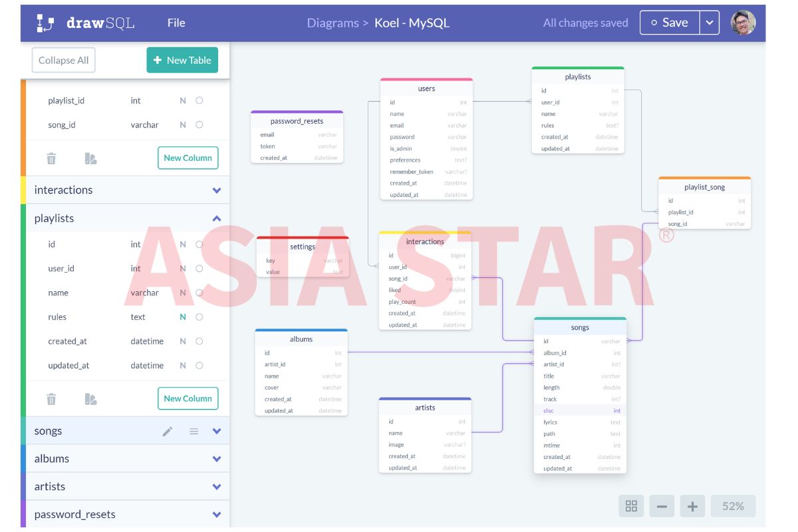This screenshot has width=798, height=532.
Task: Add a New Table
Action: 182,60
